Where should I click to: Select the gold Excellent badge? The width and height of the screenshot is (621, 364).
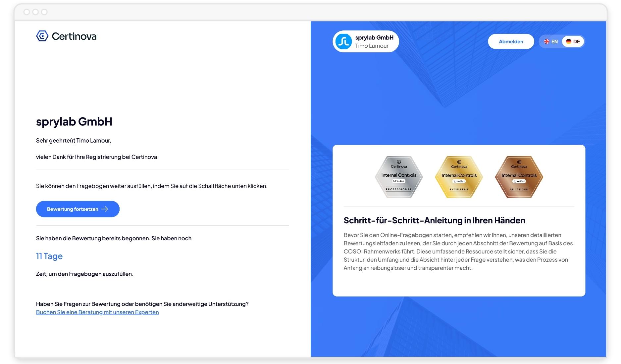(x=459, y=177)
